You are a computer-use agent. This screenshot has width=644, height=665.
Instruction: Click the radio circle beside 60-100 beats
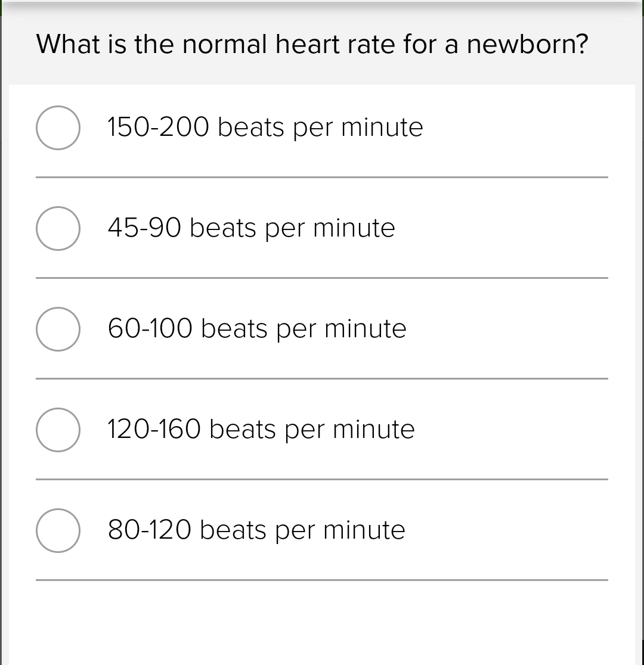coord(58,328)
